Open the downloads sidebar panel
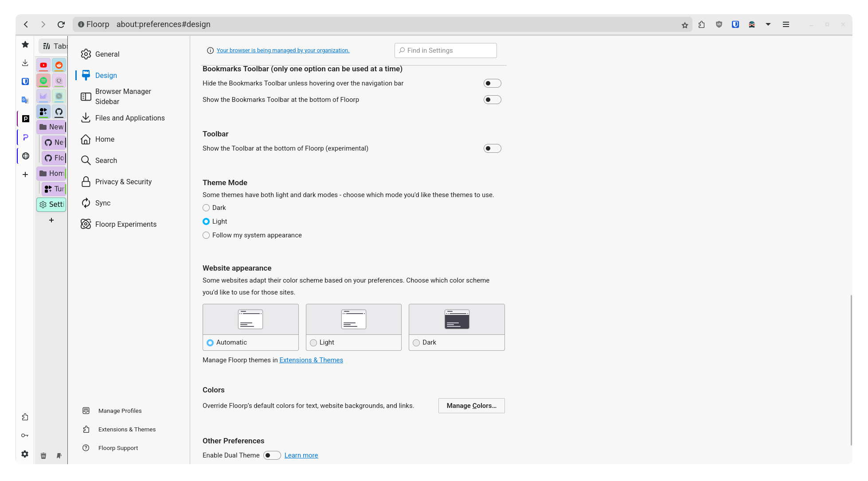Screen dimensions: 868x481 [25, 63]
